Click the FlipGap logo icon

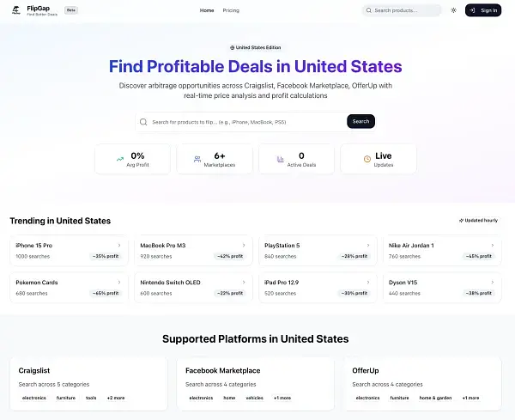coord(15,10)
